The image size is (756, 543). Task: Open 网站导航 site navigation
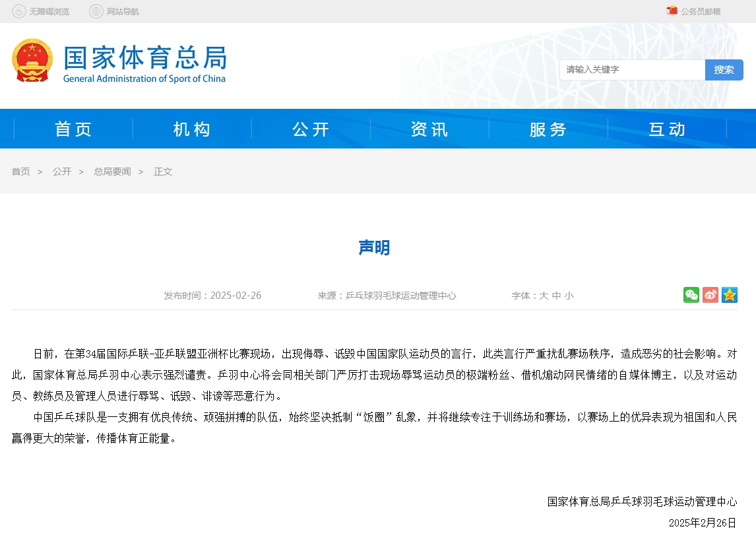pos(96,11)
